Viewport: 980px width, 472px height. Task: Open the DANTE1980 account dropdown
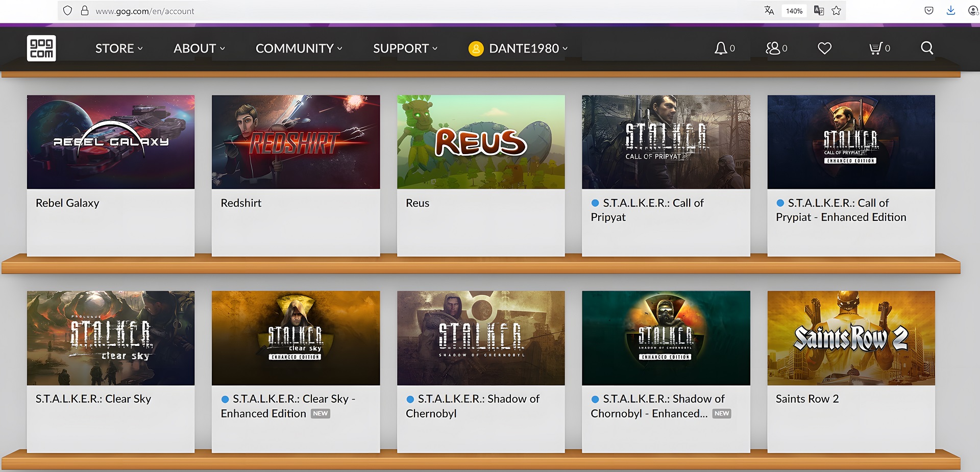tap(518, 48)
